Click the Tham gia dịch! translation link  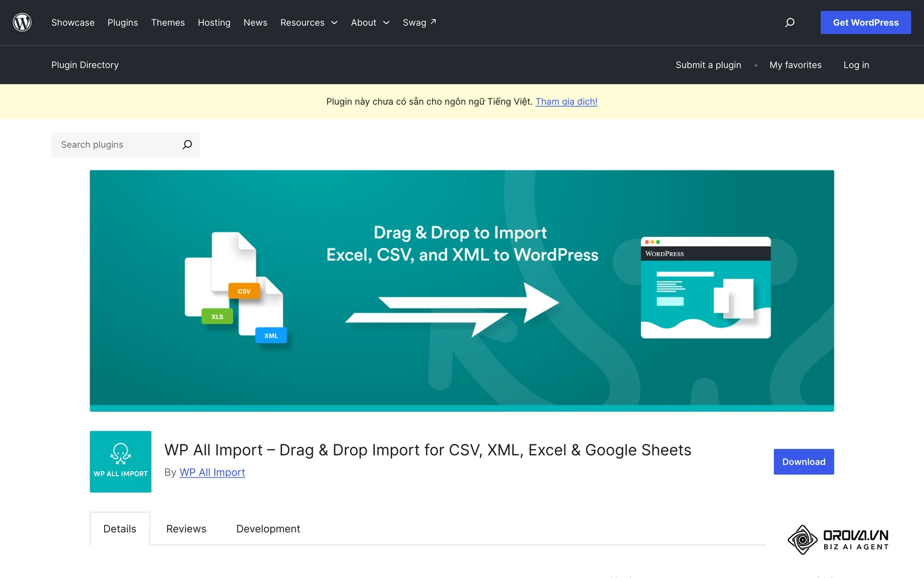567,102
